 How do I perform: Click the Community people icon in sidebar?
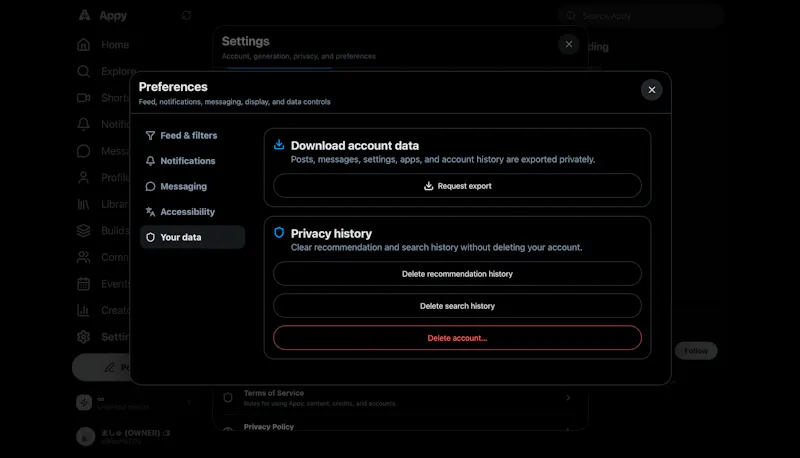[x=84, y=257]
